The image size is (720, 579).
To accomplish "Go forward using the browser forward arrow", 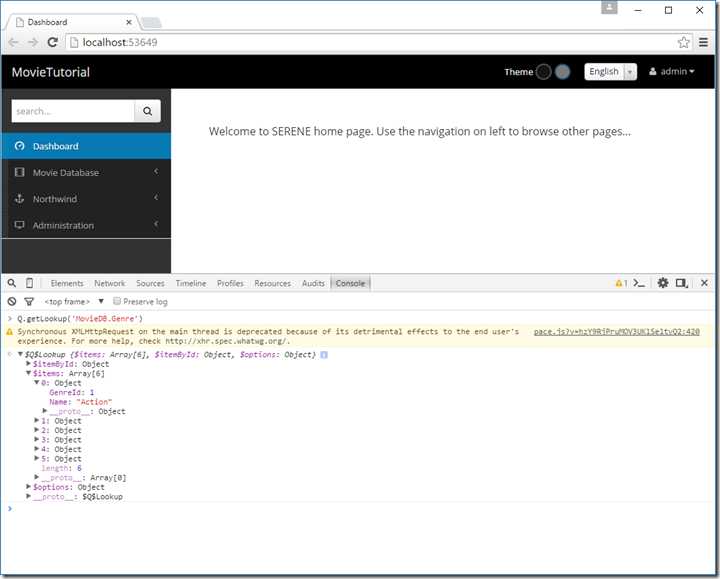I will 33,42.
